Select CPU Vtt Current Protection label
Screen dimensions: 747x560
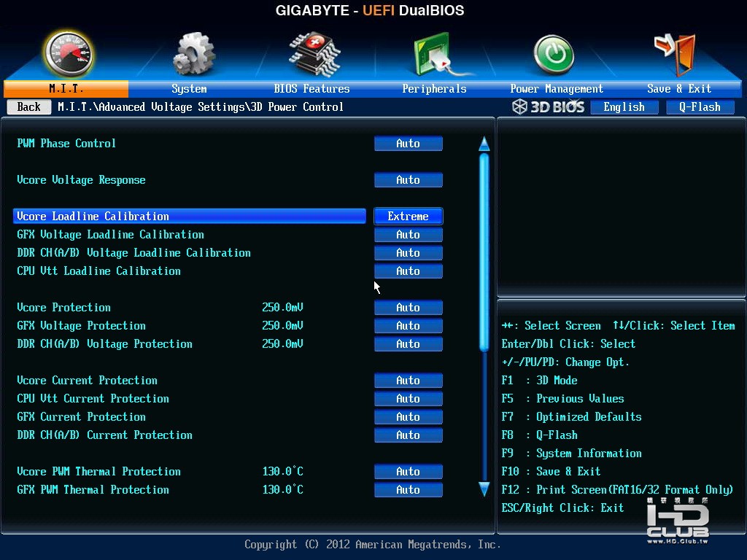coord(93,399)
